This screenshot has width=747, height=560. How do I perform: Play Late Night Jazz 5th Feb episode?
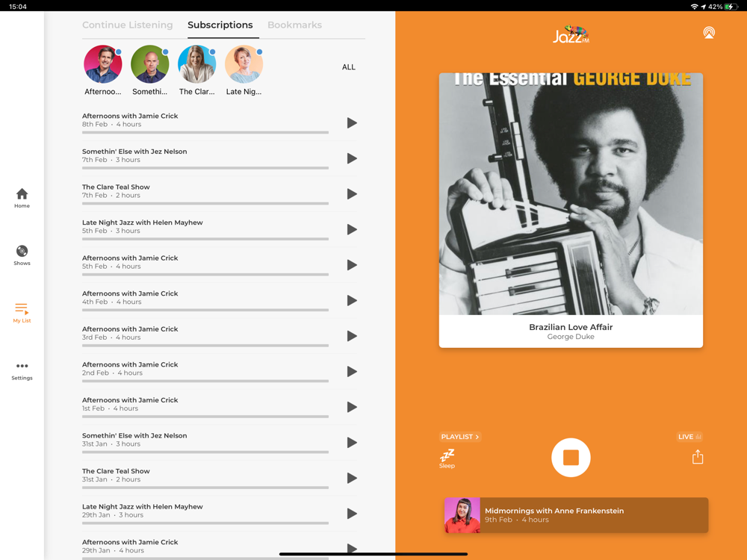352,229
